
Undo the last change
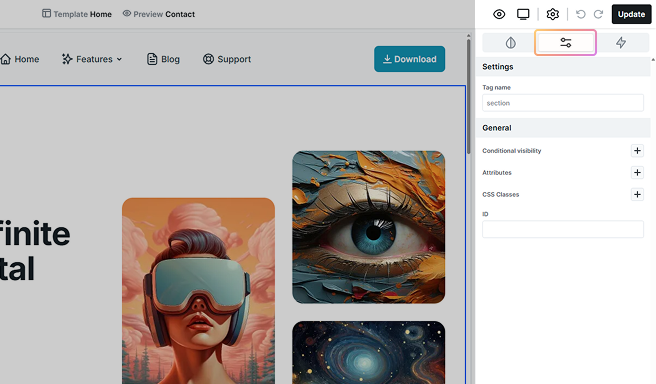tap(581, 14)
